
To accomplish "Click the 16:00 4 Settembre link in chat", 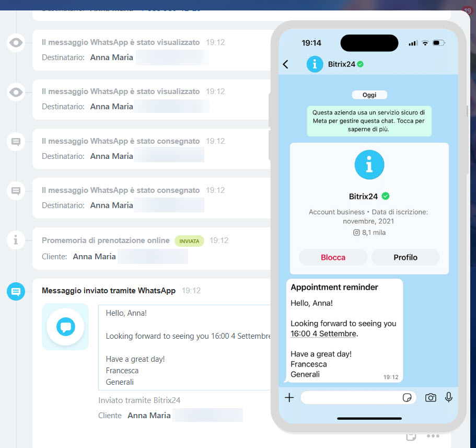I will (323, 334).
